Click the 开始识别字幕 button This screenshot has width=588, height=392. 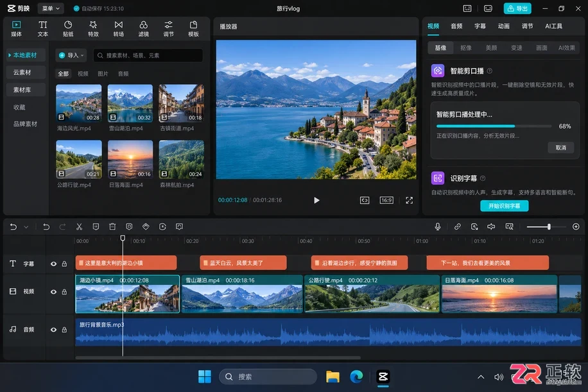point(505,206)
